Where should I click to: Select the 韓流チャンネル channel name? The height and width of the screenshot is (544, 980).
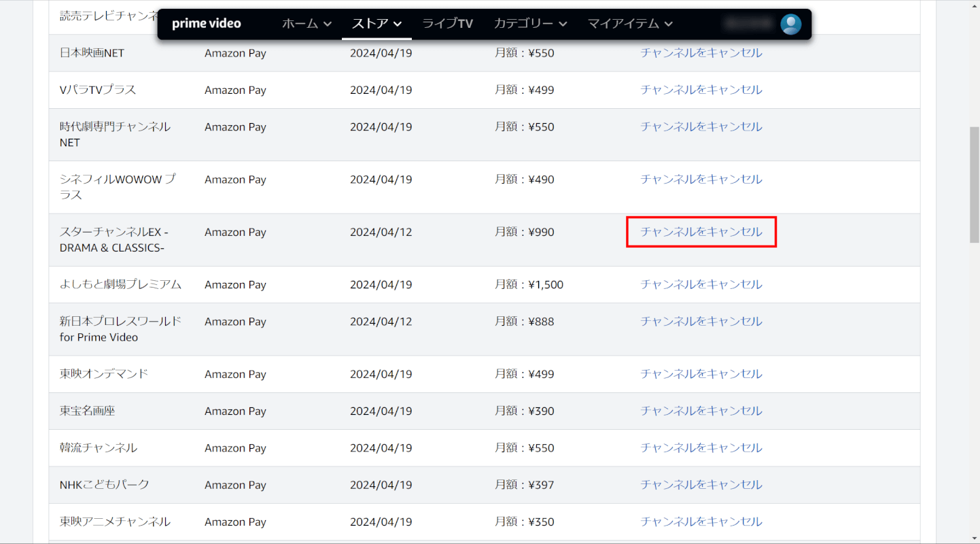[x=98, y=447]
